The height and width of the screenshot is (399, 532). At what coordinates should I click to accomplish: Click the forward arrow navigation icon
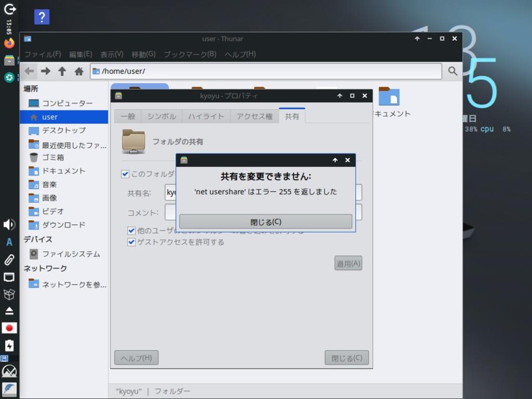(45, 71)
